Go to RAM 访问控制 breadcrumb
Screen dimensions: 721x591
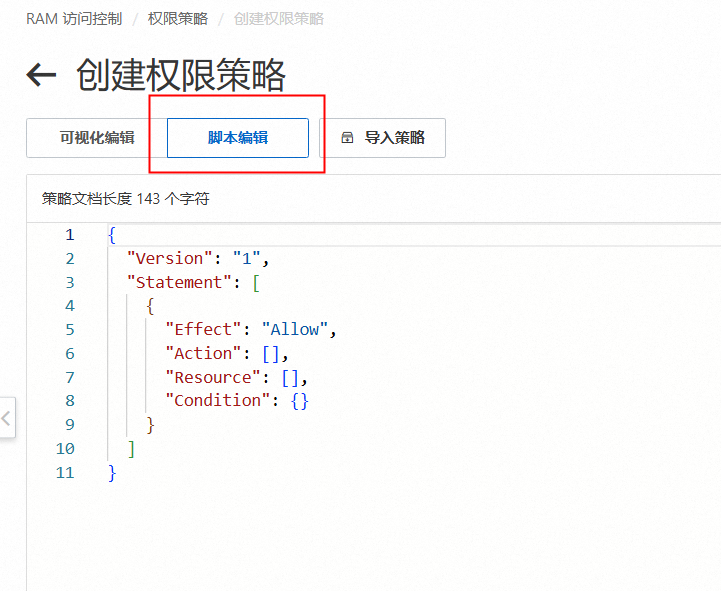point(74,19)
